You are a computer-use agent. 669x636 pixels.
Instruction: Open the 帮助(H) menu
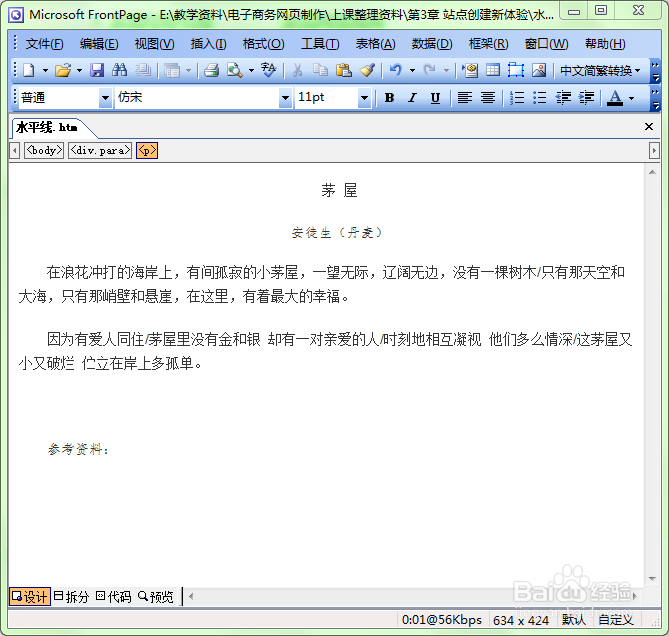click(x=605, y=44)
